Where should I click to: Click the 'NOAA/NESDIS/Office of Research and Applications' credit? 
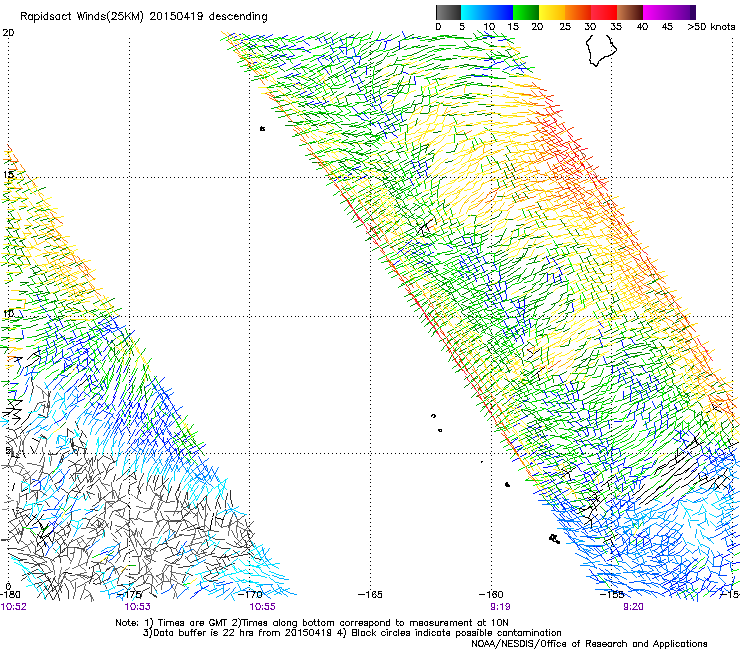tap(589, 644)
